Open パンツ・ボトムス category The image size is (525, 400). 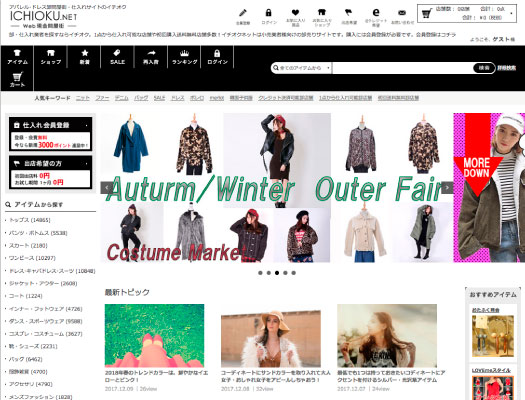[x=38, y=233]
